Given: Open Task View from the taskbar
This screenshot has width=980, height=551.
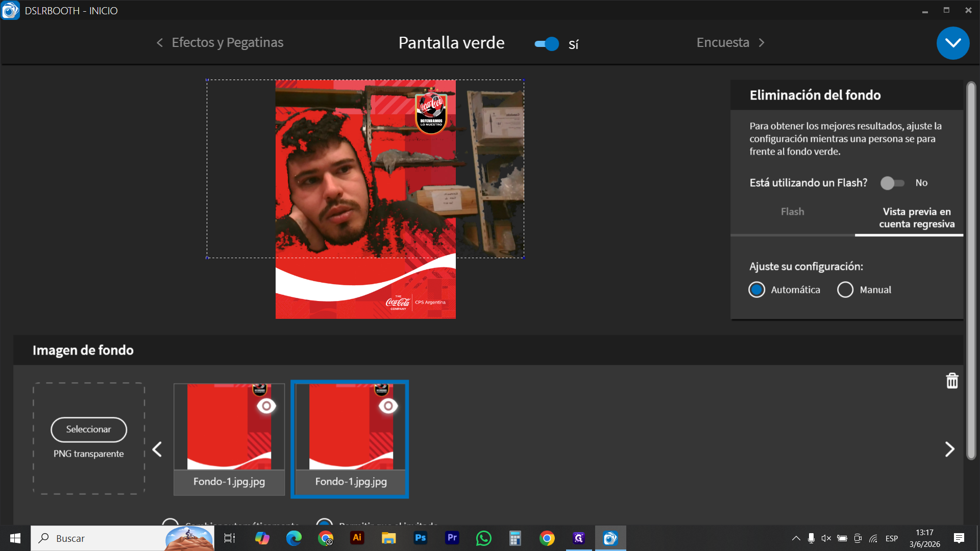Looking at the screenshot, I should click(x=230, y=538).
